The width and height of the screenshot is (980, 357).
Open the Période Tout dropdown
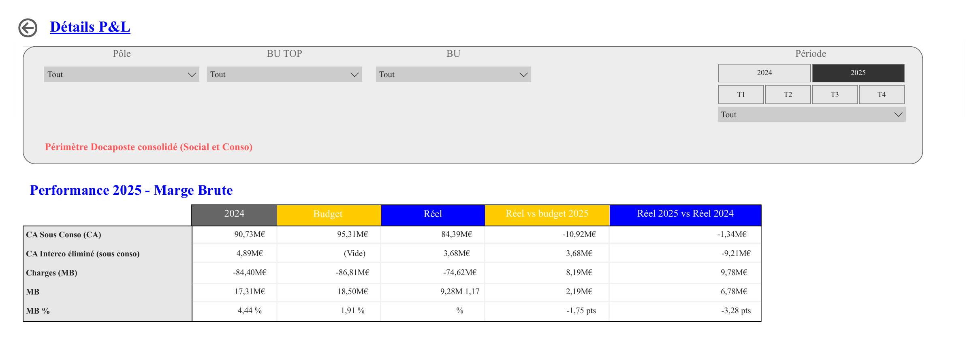pos(811,114)
